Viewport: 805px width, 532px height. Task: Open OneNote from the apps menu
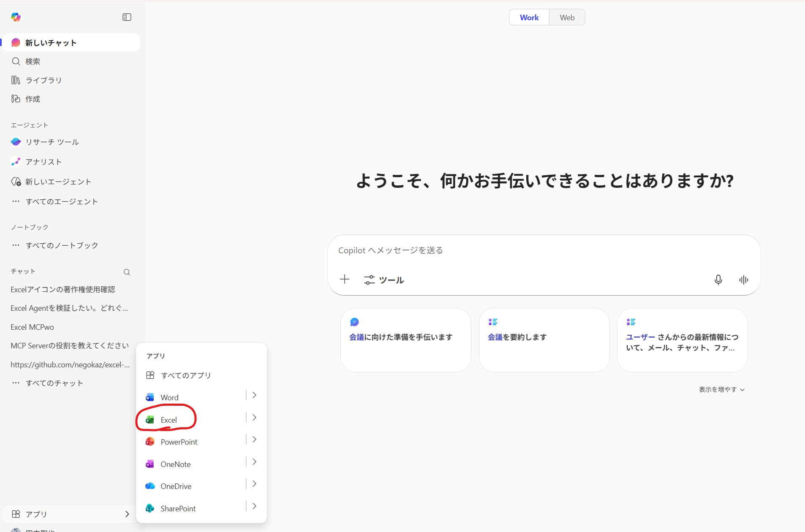[174, 464]
